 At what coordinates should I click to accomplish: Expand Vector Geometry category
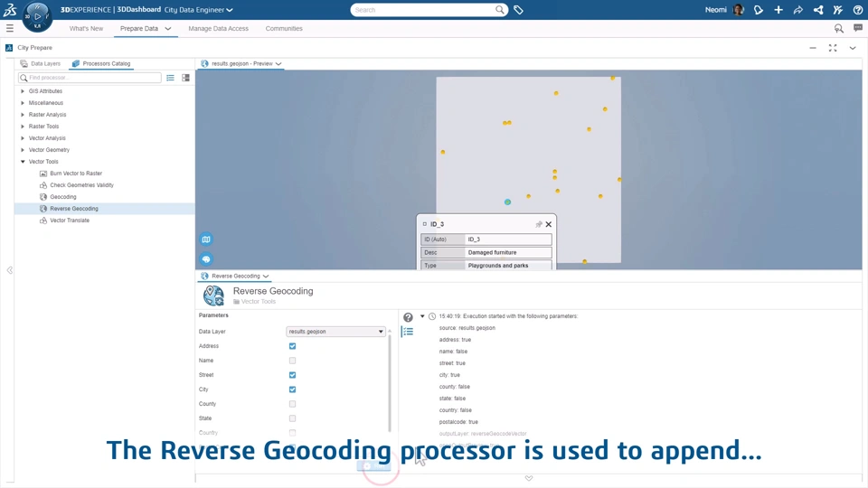pos(23,150)
